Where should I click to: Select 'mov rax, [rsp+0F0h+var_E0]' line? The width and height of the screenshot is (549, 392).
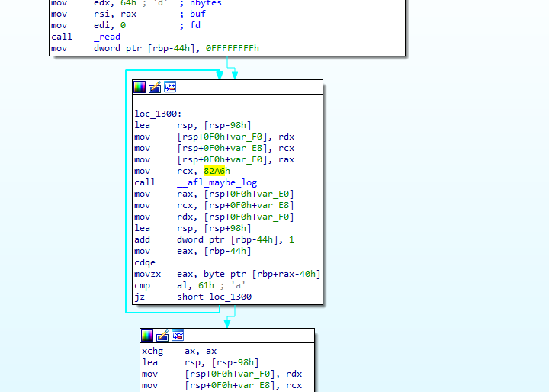point(214,194)
